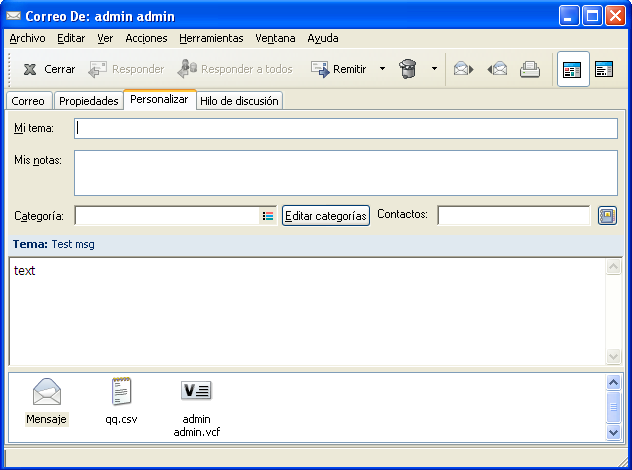Open the Editar menu

click(x=71, y=38)
